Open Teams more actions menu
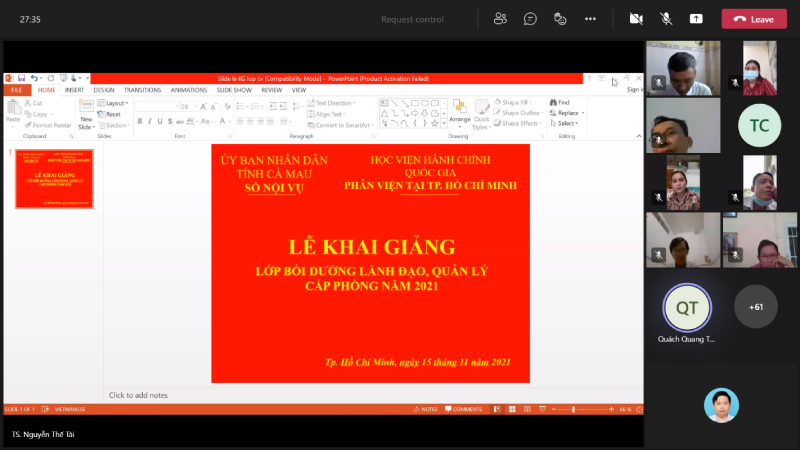Viewport: 800px width, 450px height. tap(590, 19)
